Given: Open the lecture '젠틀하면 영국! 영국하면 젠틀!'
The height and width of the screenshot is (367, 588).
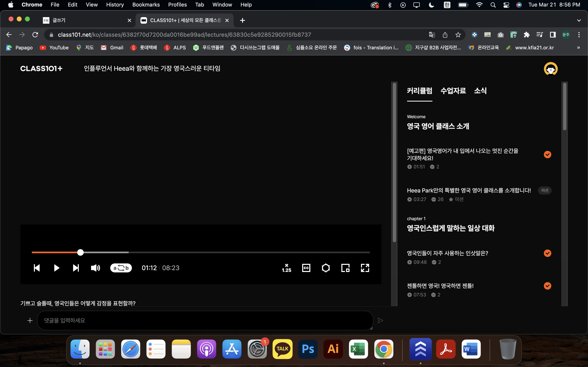Looking at the screenshot, I should pos(440,286).
